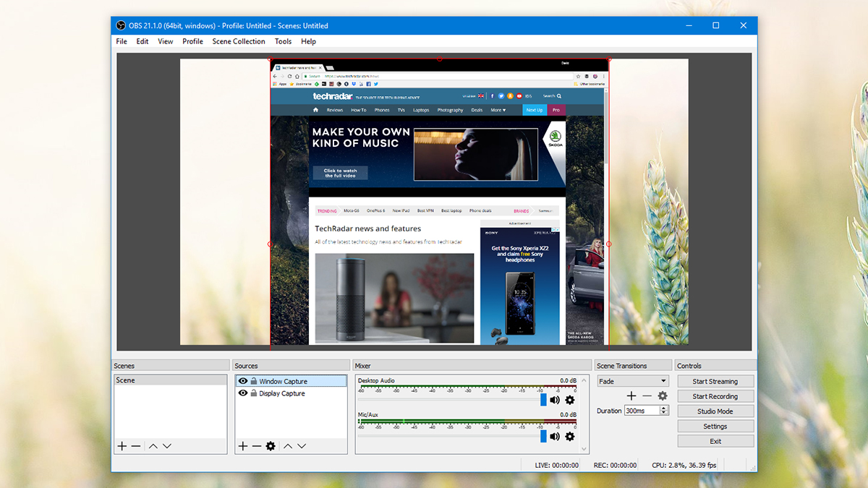Move the scene down in the Scenes panel

click(167, 446)
